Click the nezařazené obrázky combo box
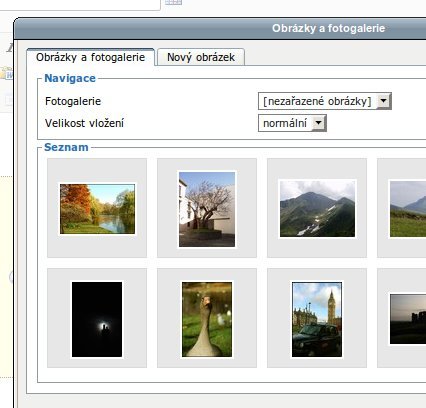This screenshot has height=408, width=426. 325,101
